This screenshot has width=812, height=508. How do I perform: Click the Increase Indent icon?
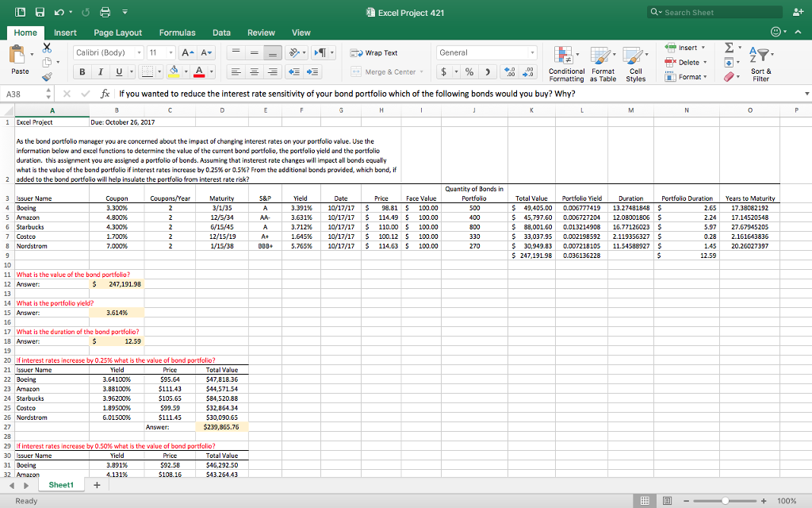(312, 72)
